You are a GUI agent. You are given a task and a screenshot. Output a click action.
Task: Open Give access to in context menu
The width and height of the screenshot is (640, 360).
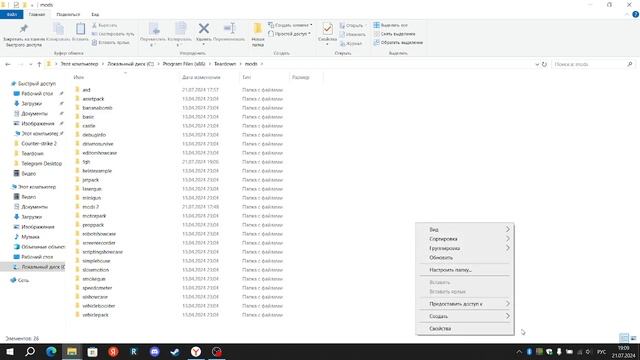coord(465,304)
